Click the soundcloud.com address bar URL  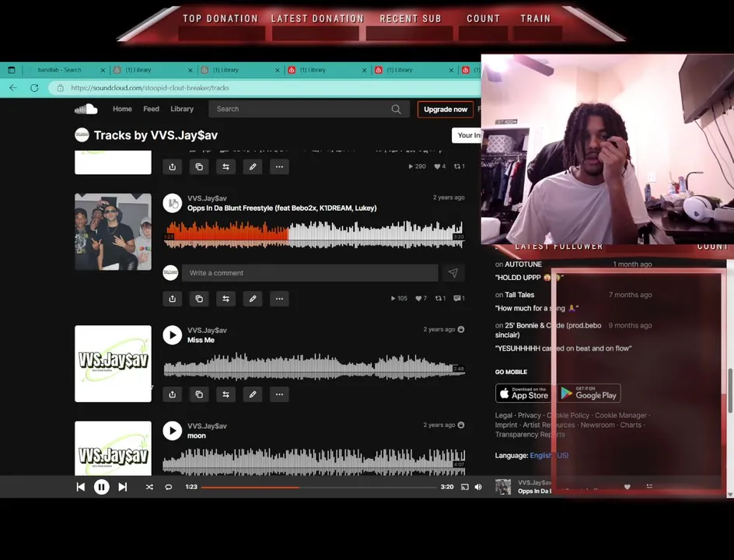(x=150, y=88)
